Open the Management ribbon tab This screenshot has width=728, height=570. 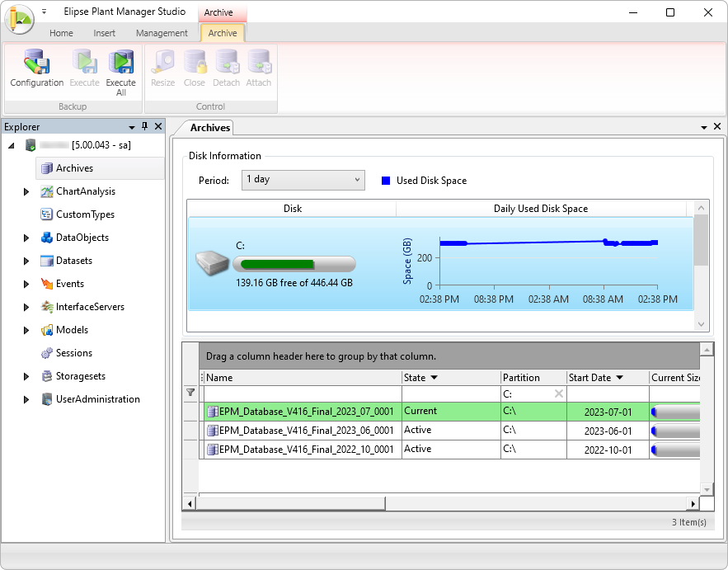point(162,33)
